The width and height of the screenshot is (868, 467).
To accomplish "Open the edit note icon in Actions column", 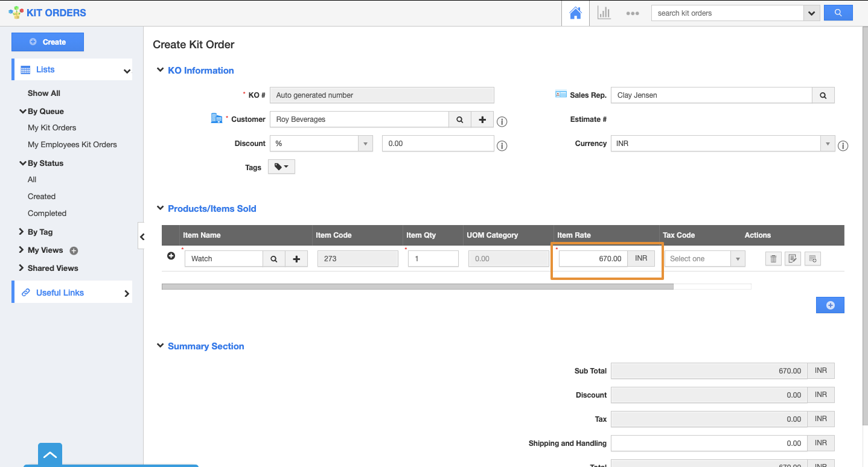I will point(793,258).
